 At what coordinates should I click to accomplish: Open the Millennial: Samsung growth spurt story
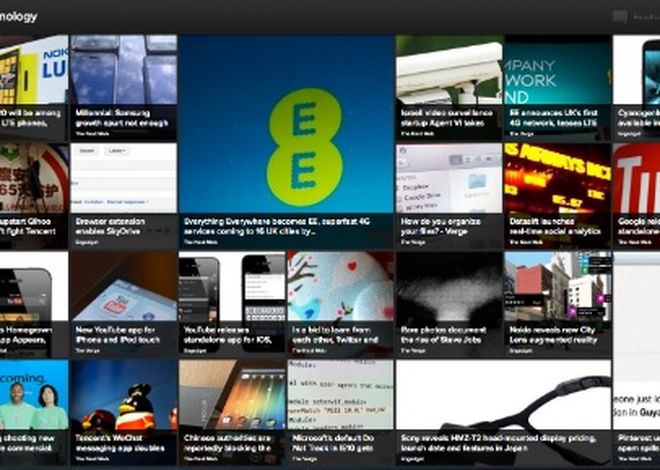(x=124, y=88)
